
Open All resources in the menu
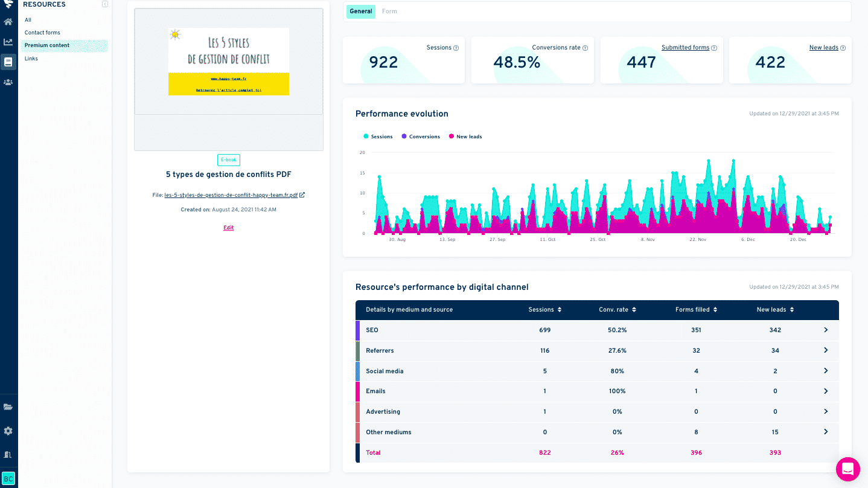pos(28,20)
